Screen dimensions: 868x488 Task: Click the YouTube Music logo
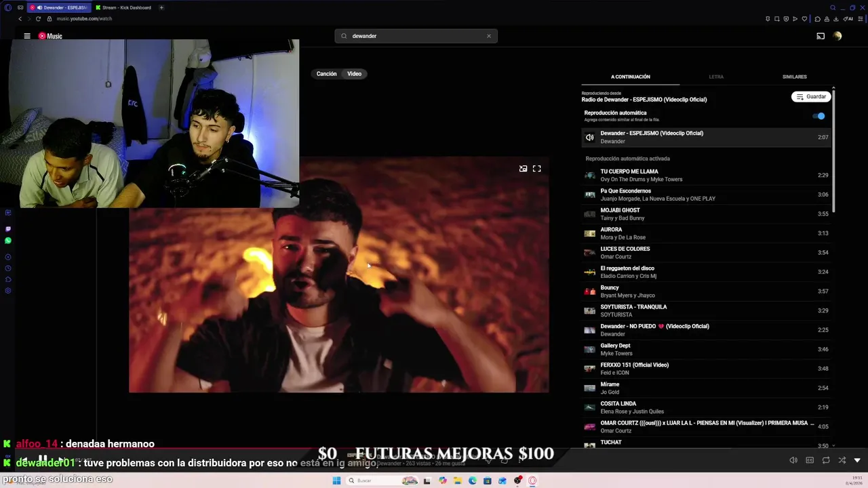coord(50,36)
